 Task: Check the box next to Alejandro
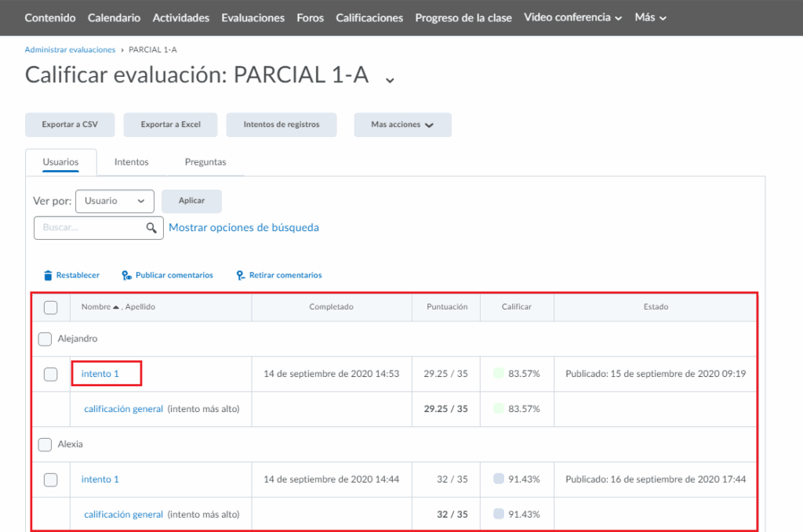click(45, 339)
